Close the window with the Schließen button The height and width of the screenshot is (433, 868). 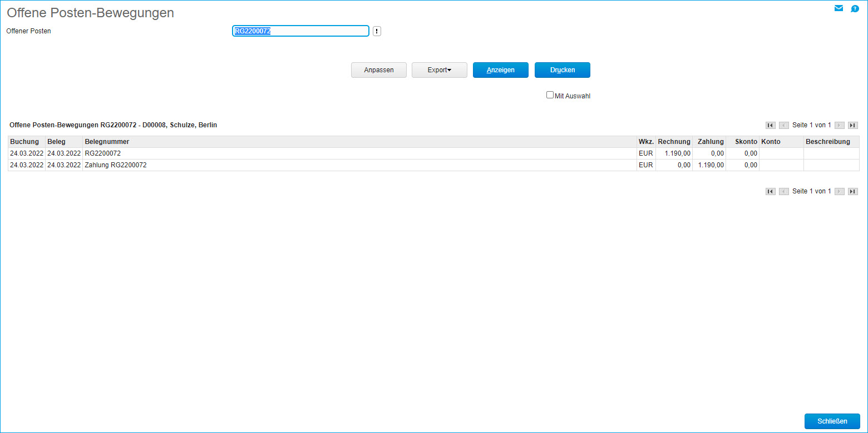832,421
